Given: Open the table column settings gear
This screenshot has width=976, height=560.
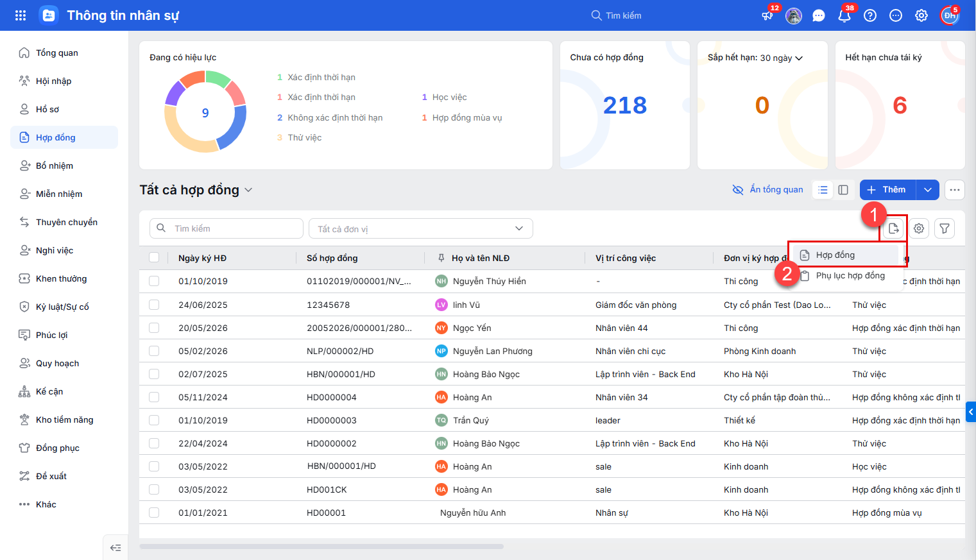Looking at the screenshot, I should pyautogui.click(x=919, y=228).
